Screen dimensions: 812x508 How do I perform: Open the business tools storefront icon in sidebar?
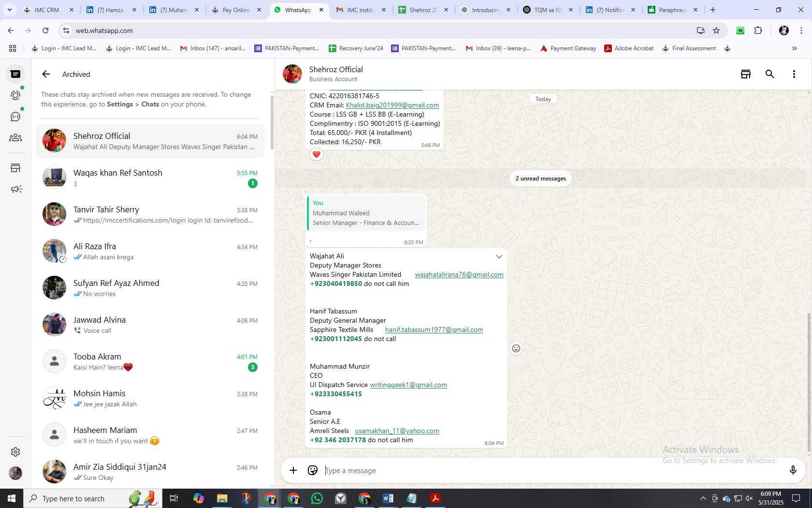point(15,168)
